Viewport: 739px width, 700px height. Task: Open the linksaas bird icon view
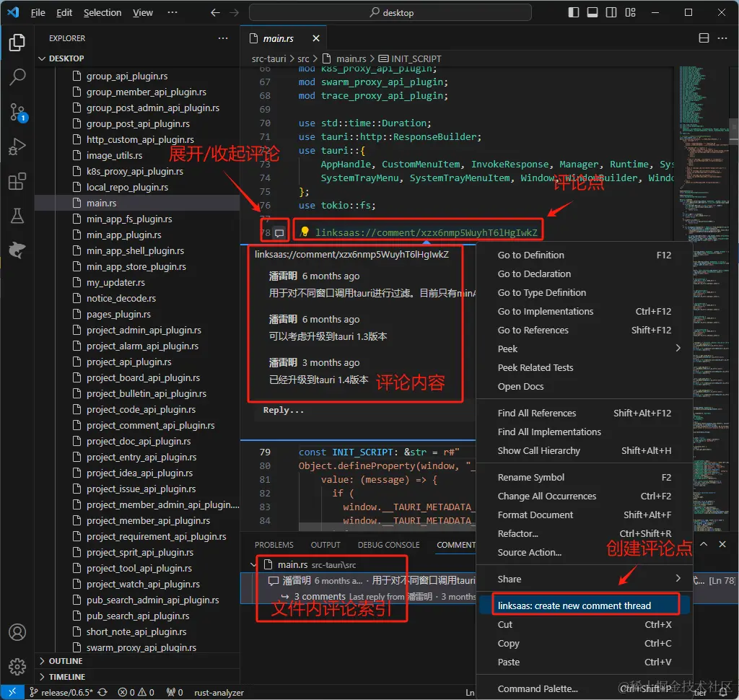17,250
